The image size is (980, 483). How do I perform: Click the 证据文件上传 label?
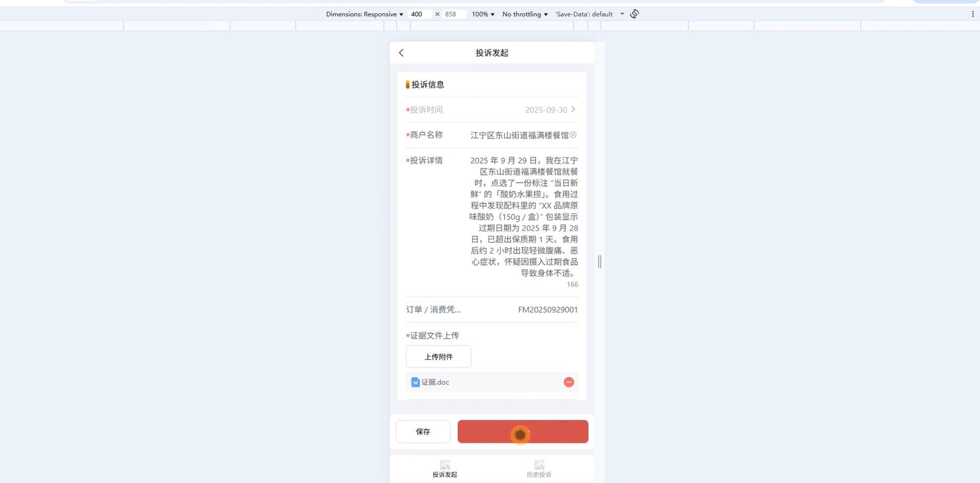click(434, 336)
